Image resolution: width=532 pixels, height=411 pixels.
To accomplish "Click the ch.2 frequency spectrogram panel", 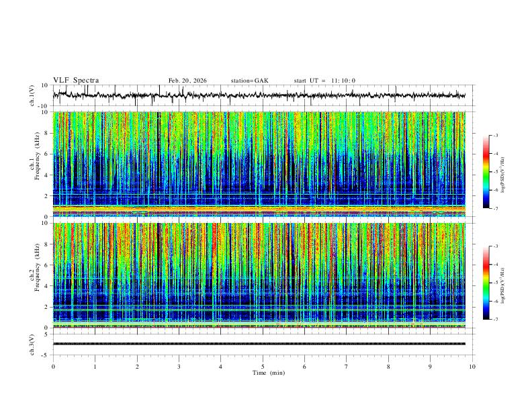I will click(x=259, y=275).
